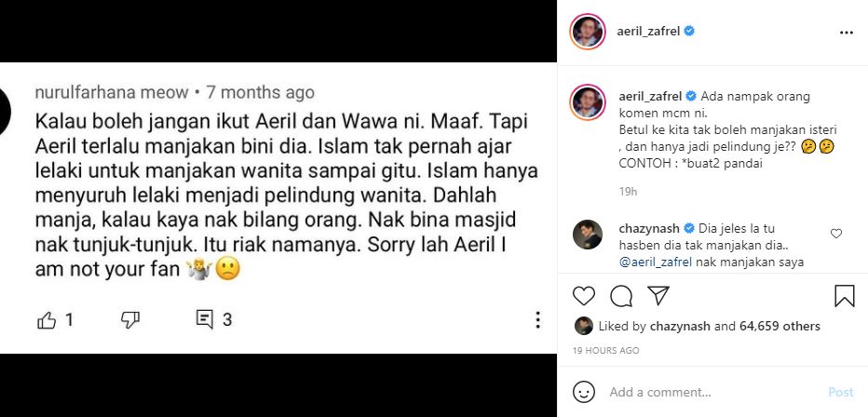The image size is (868, 417).
Task: Thumbs down the screenshot comment
Action: click(x=130, y=319)
